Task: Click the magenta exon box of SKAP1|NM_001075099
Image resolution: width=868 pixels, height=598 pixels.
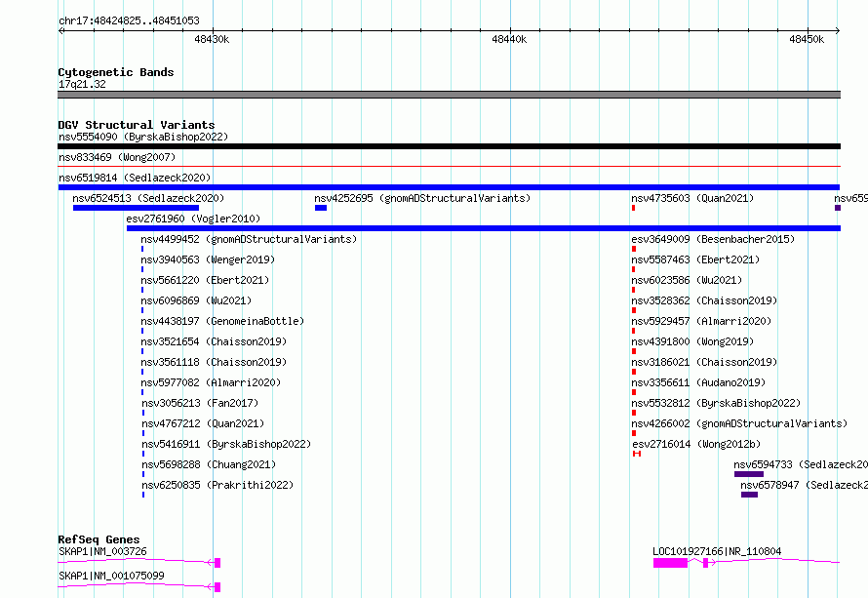Action: point(217,587)
